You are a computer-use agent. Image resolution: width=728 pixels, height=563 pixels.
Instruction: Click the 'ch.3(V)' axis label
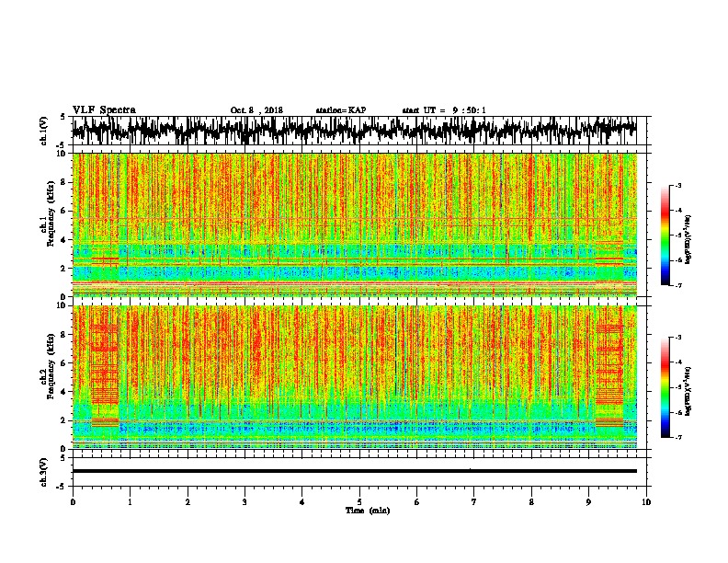[x=44, y=472]
